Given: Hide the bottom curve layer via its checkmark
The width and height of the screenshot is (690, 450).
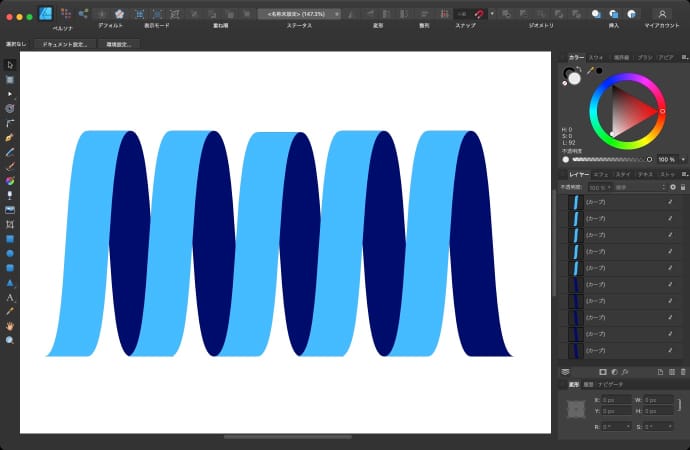Looking at the screenshot, I should click(x=670, y=351).
